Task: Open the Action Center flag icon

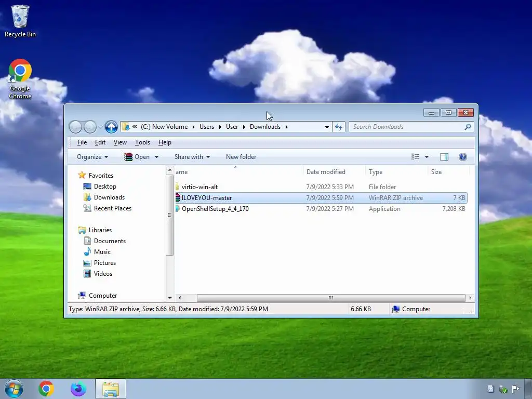Action: pos(516,389)
